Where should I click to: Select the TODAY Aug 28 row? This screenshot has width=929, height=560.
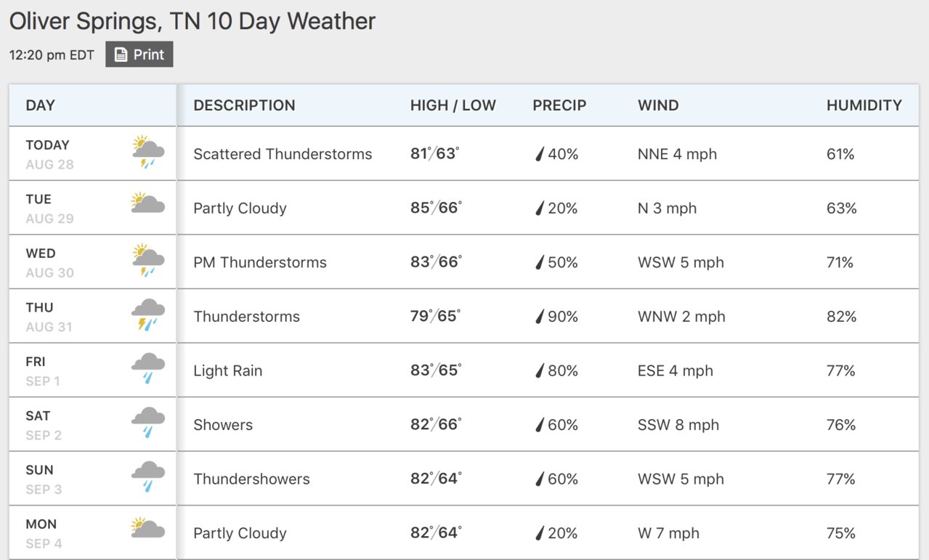tap(464, 153)
